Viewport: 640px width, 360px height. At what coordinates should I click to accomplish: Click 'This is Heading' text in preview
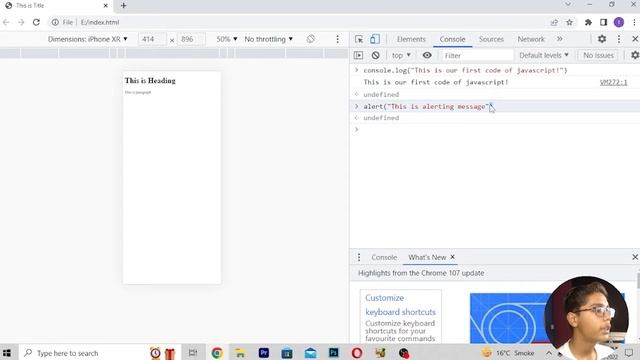pyautogui.click(x=150, y=80)
